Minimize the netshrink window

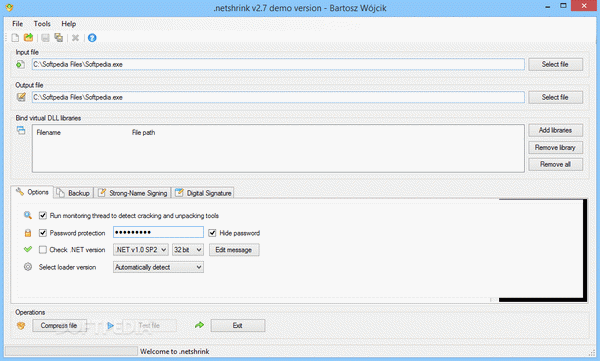[x=548, y=6]
